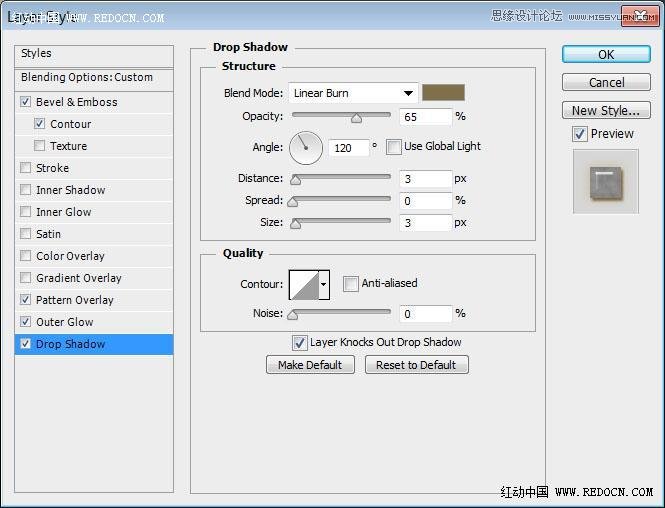Uncheck the Drop Shadow checkbox
The image size is (665, 508).
pos(25,344)
